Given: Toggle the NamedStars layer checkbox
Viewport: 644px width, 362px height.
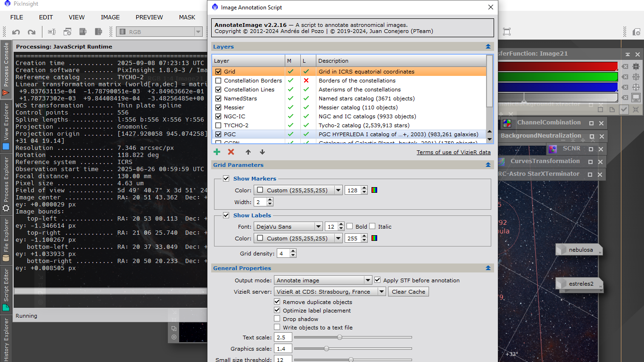Looking at the screenshot, I should pyautogui.click(x=218, y=99).
